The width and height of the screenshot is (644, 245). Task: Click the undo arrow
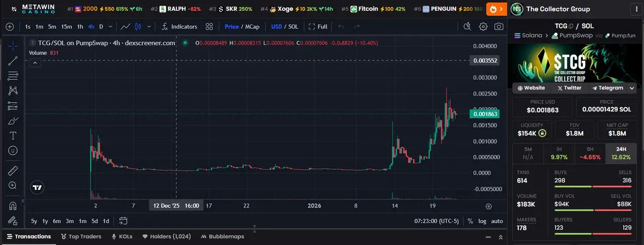(341, 27)
